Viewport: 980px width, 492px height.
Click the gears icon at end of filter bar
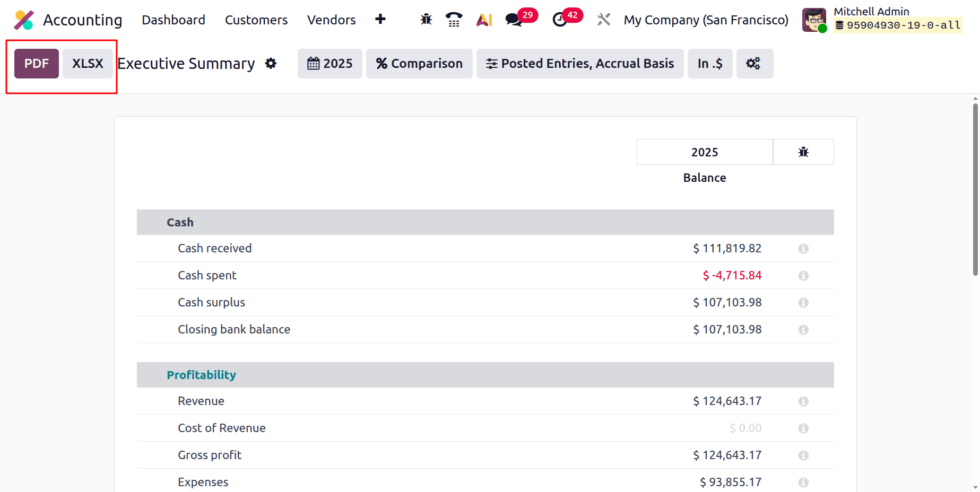(754, 64)
